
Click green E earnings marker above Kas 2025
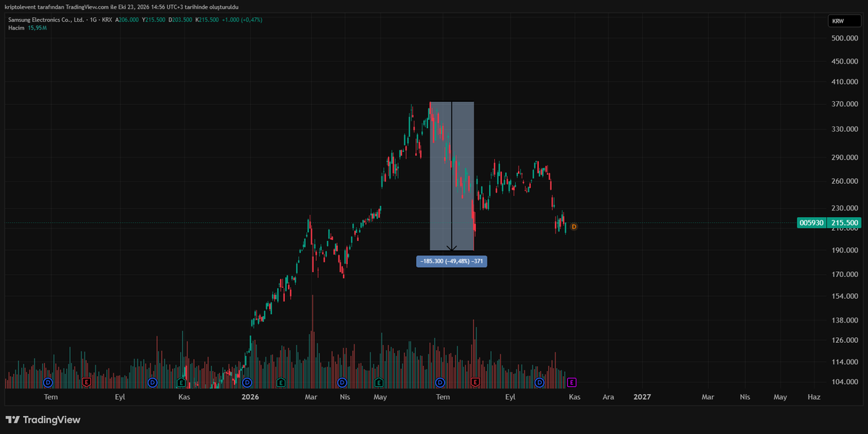pos(181,381)
